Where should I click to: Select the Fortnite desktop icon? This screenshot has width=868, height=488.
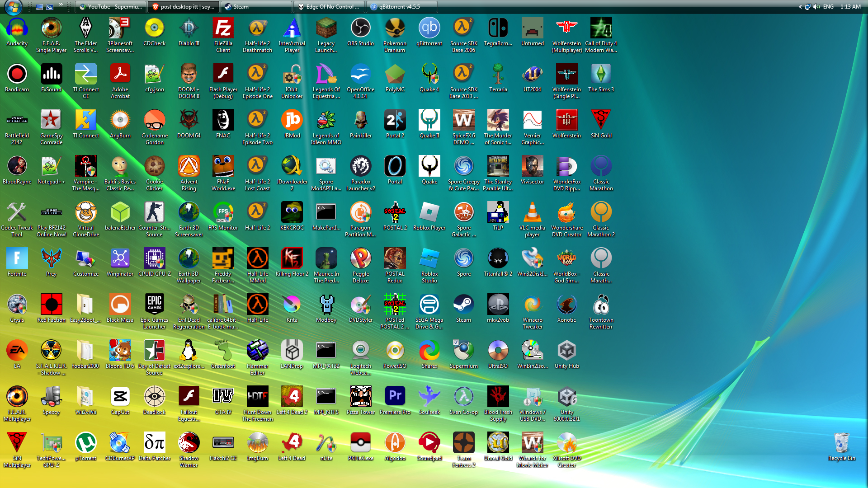(x=17, y=263)
